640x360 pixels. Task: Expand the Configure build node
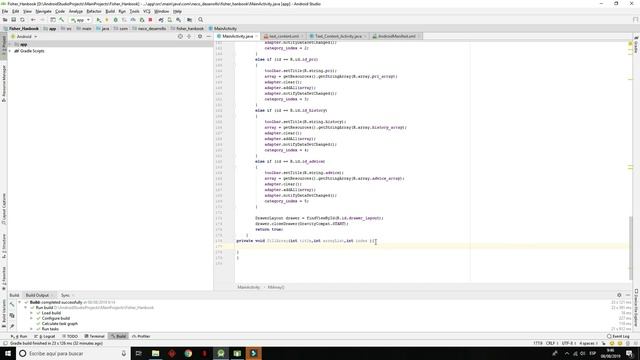click(x=31, y=318)
